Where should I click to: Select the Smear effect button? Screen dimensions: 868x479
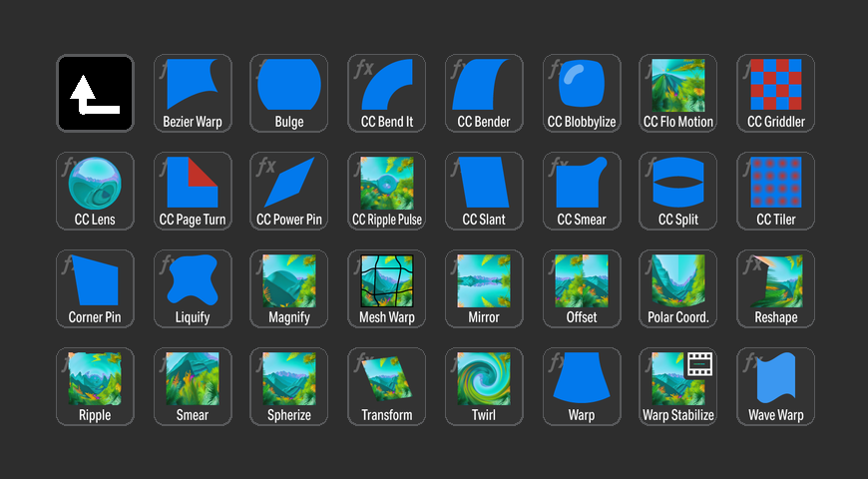193,386
